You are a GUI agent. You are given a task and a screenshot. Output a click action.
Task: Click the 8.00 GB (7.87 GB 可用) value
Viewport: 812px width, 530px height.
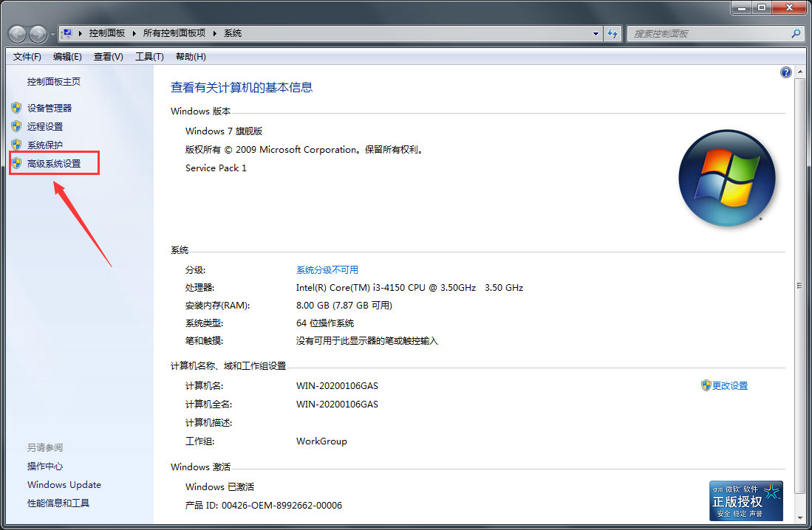pos(344,306)
